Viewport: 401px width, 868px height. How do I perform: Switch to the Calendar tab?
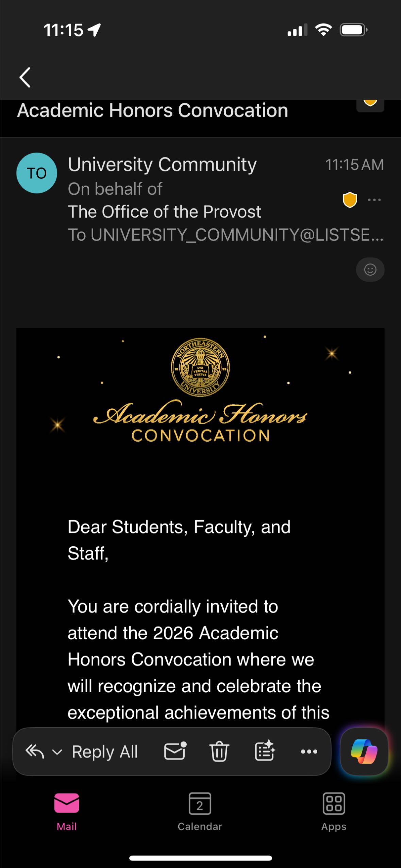200,811
